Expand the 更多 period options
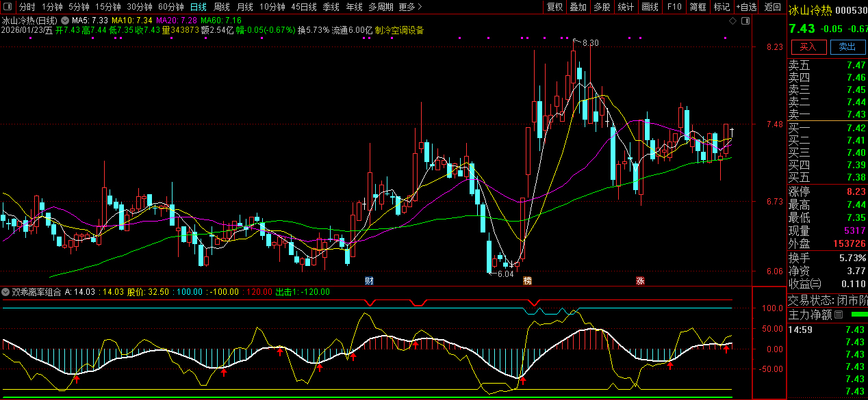The width and height of the screenshot is (868, 400). click(x=410, y=7)
